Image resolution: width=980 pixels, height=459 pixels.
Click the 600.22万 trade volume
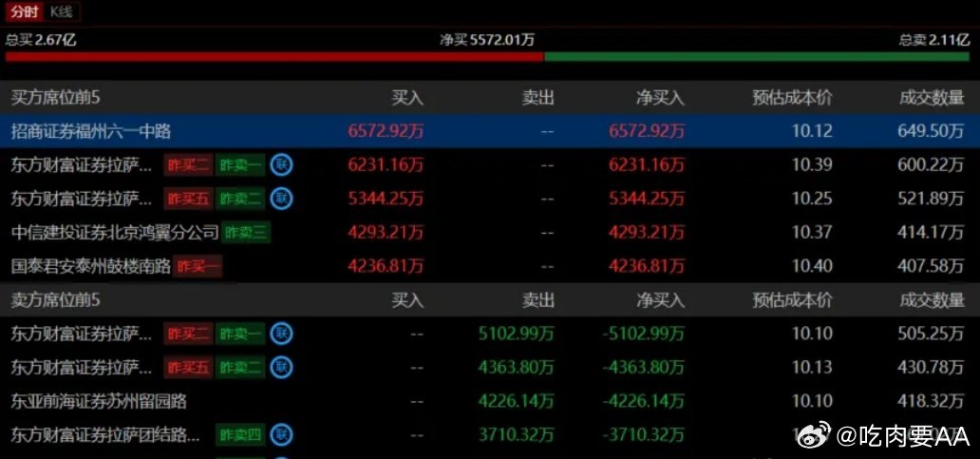pos(932,165)
